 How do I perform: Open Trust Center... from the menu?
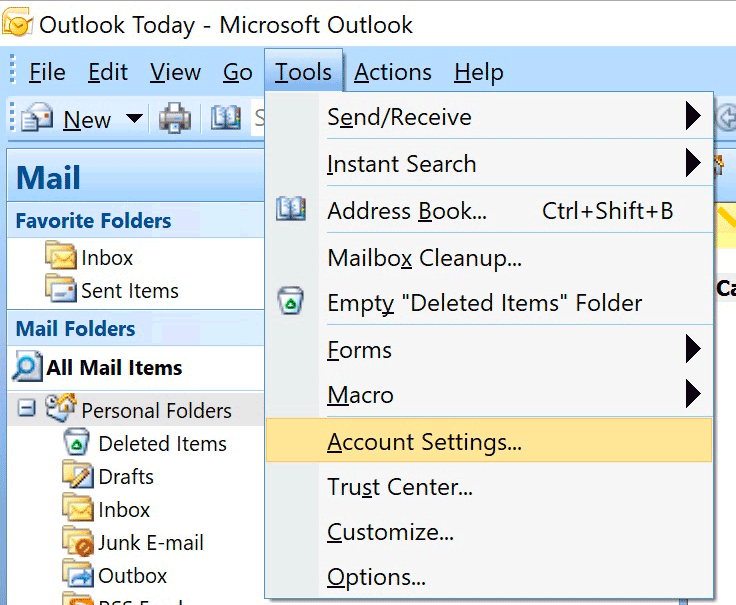pos(489,486)
